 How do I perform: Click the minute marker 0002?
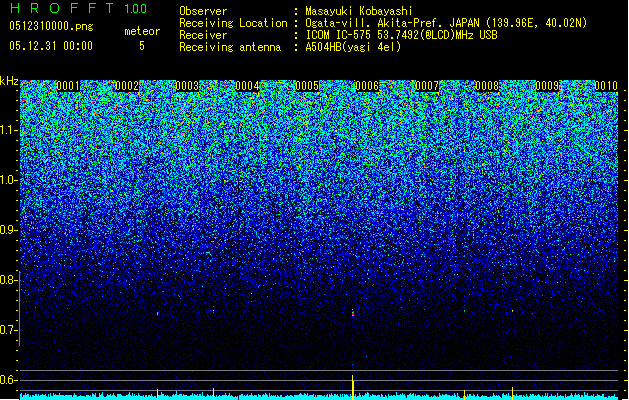coord(127,86)
